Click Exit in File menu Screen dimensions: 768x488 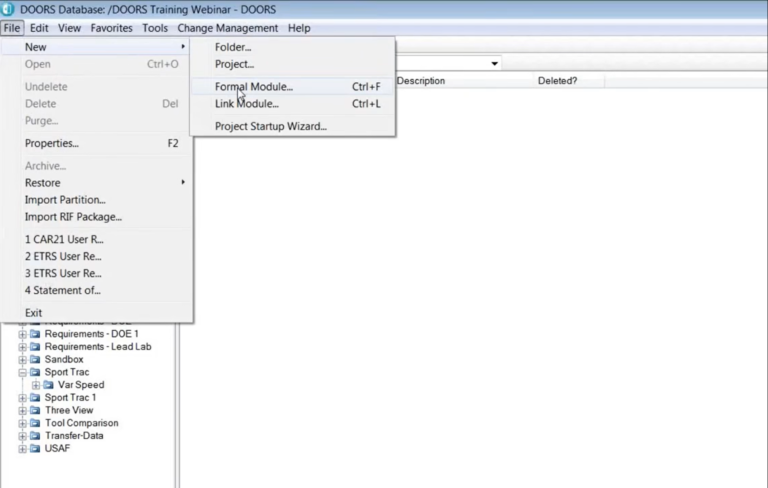pos(96,313)
